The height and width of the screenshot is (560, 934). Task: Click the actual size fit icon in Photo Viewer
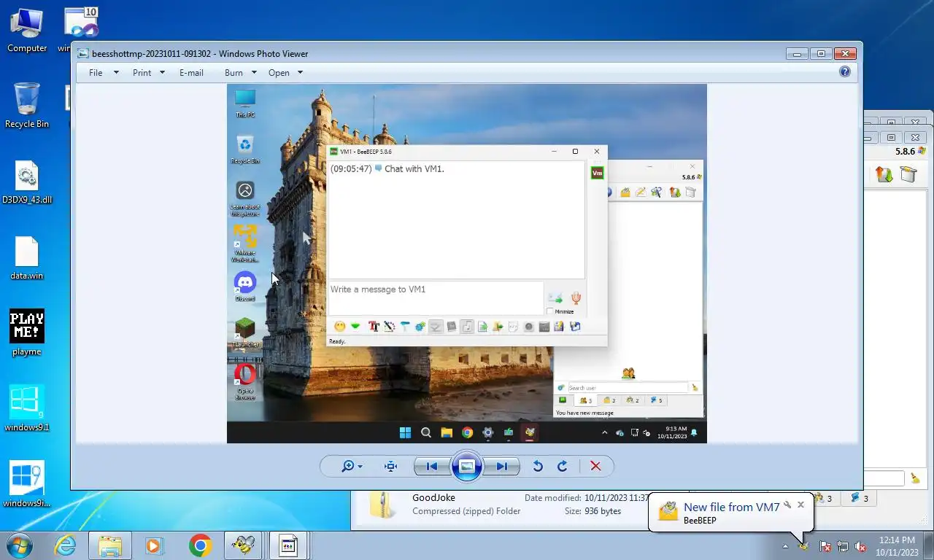click(x=391, y=466)
